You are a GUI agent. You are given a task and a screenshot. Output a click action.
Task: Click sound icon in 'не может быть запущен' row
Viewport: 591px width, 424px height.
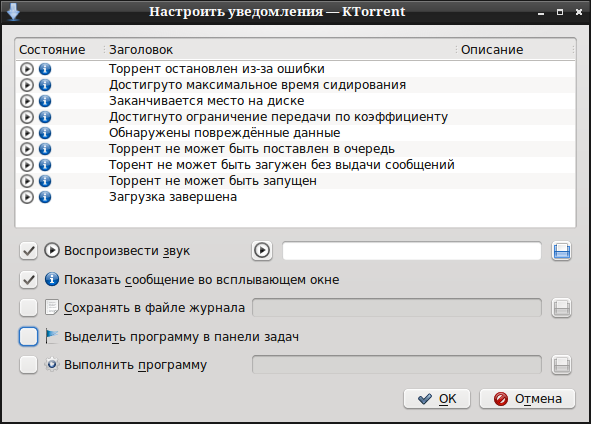[27, 181]
